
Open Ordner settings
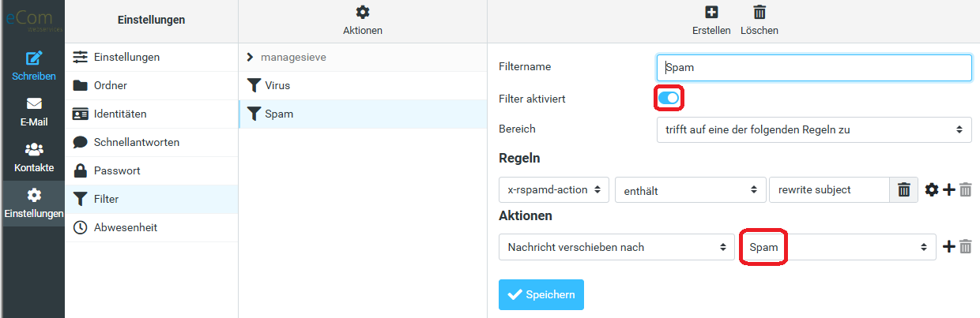[x=151, y=85]
